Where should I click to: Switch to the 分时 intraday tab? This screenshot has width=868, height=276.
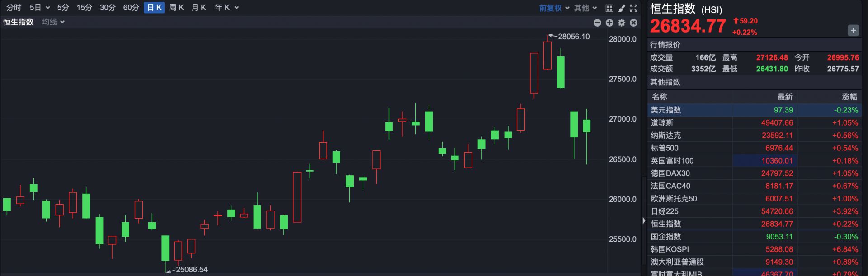click(14, 8)
